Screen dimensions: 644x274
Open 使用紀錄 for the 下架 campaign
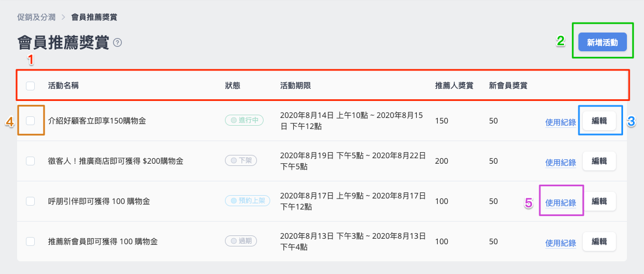(561, 162)
